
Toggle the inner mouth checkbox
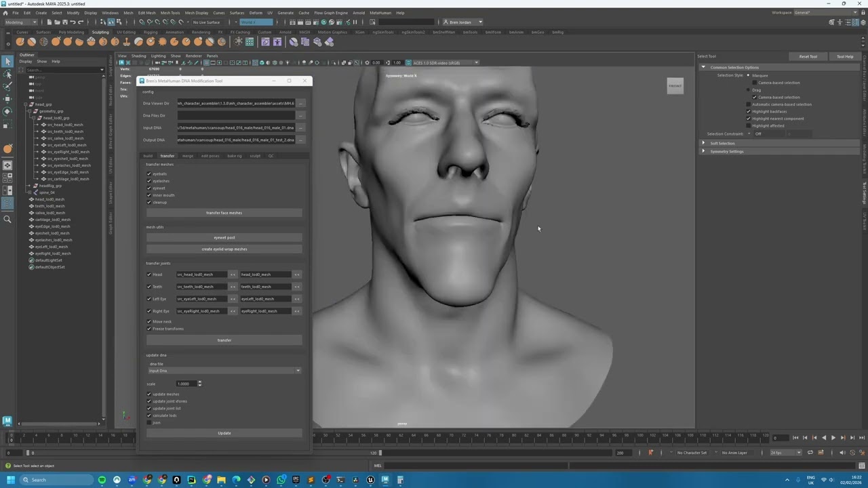pyautogui.click(x=149, y=195)
